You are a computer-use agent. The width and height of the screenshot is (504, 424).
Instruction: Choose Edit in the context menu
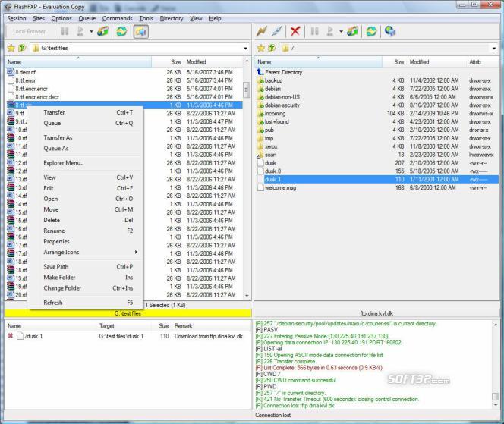pyautogui.click(x=86, y=188)
